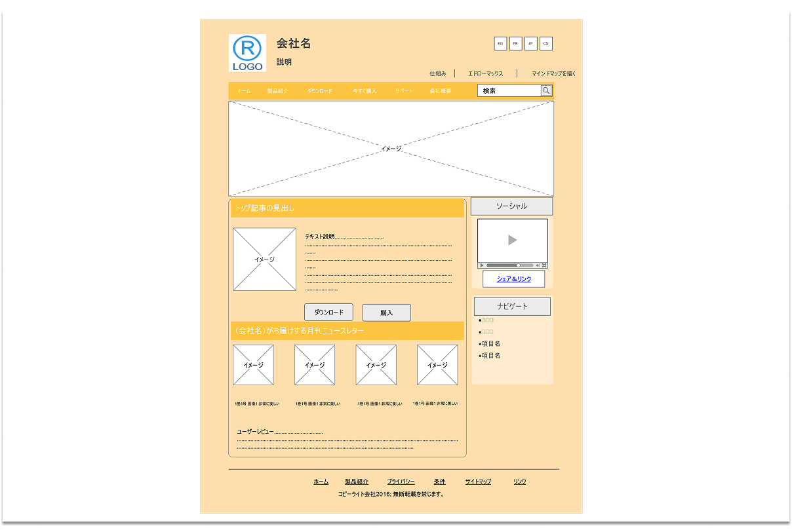The height and width of the screenshot is (532, 792).
Task: Click the first newsletter image thumbnail
Action: tap(253, 365)
